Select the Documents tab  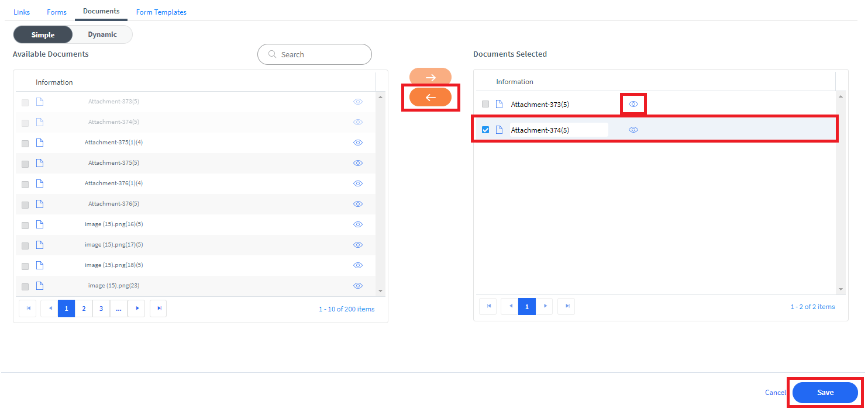101,11
